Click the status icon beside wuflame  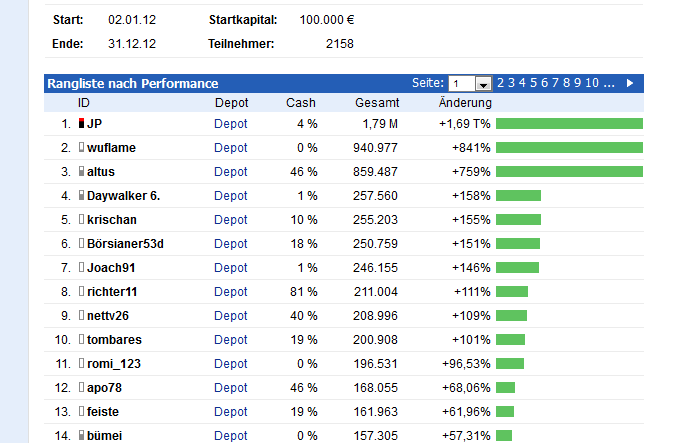tap(82, 148)
